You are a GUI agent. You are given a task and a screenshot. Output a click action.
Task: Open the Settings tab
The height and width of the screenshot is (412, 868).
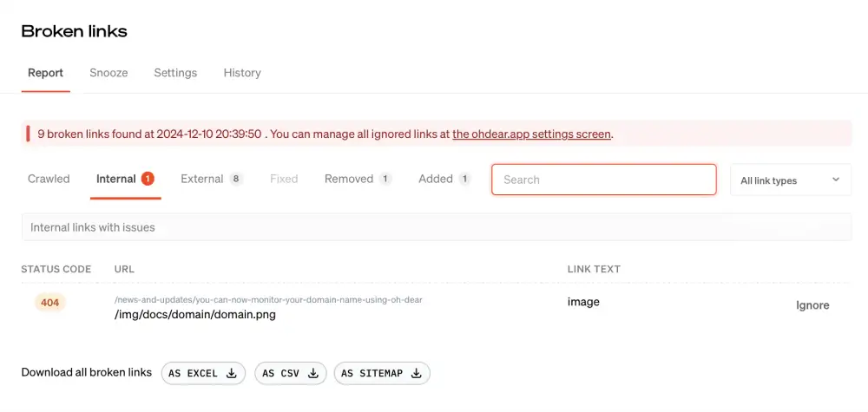click(x=175, y=73)
